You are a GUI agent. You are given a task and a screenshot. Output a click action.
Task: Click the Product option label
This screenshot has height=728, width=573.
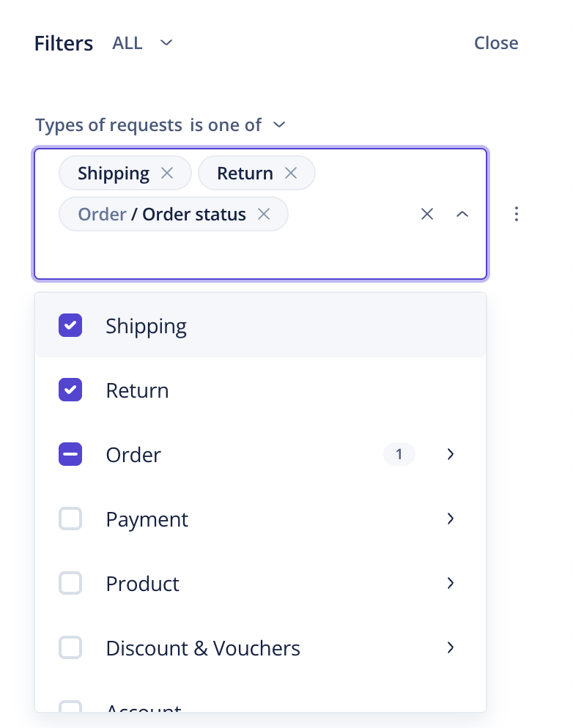coord(143,584)
